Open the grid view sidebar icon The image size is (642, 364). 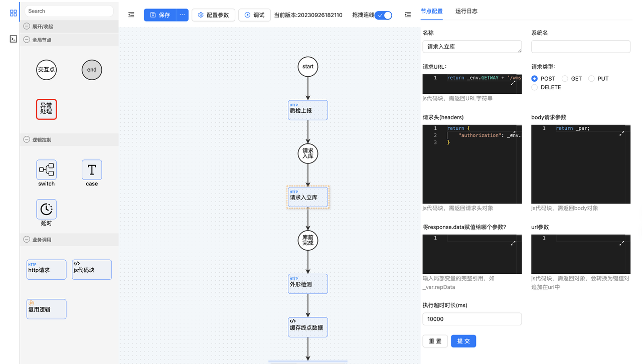(14, 13)
